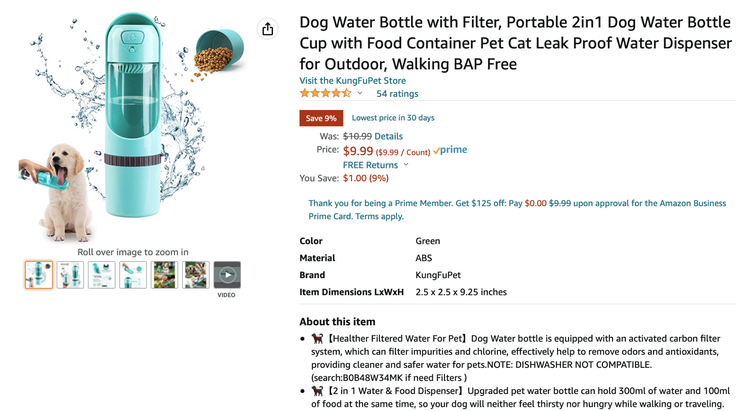The image size is (750, 411).
Task: Select the fifth product thumbnail
Action: click(x=164, y=275)
